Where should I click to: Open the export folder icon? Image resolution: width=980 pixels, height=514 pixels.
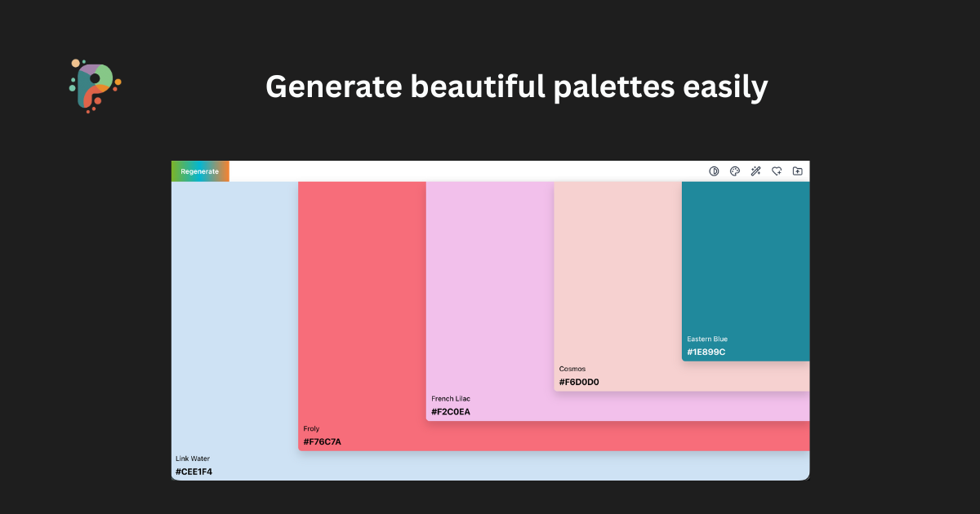click(x=797, y=171)
